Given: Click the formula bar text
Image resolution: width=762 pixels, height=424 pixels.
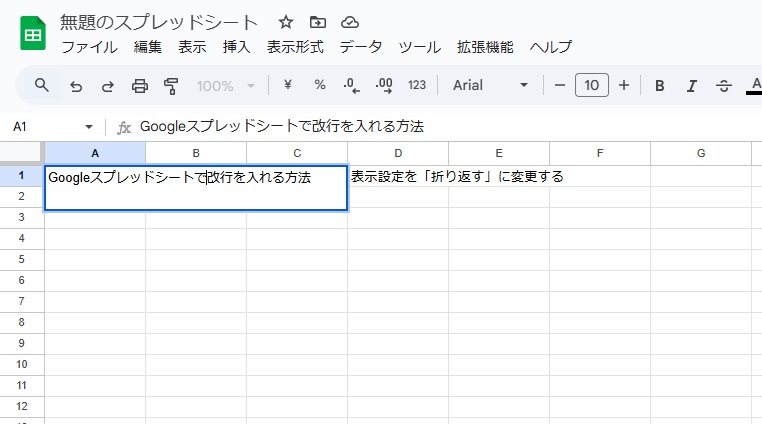Looking at the screenshot, I should click(282, 126).
